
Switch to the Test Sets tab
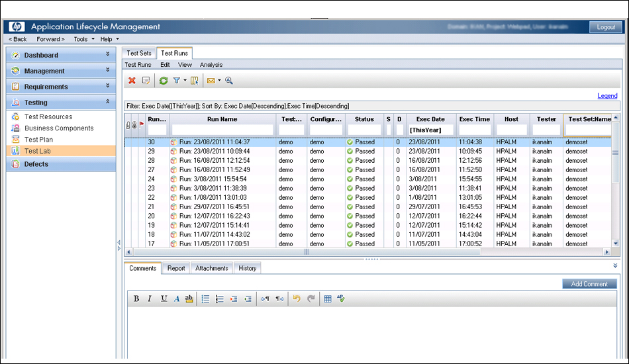(139, 53)
